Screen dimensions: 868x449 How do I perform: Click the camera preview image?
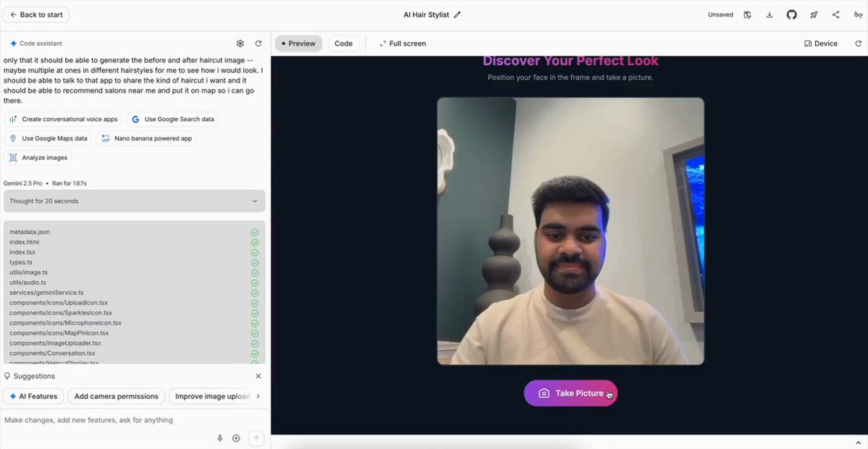(570, 232)
